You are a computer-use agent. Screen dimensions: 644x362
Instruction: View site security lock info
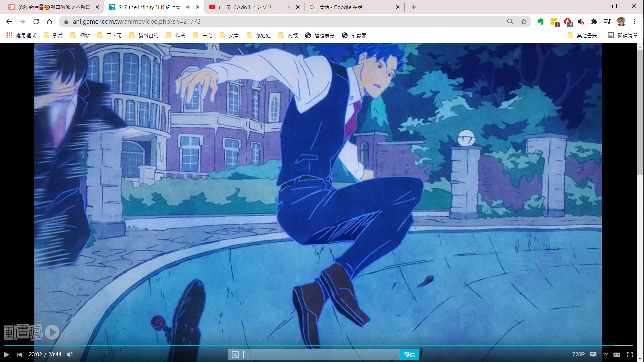point(66,22)
